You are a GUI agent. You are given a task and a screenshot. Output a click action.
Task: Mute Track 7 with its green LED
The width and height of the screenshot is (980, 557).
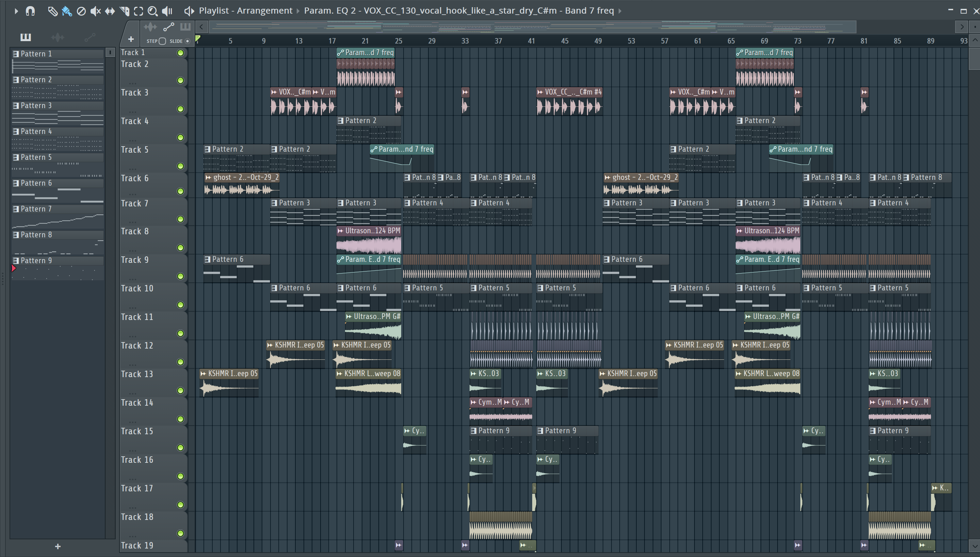click(x=180, y=219)
